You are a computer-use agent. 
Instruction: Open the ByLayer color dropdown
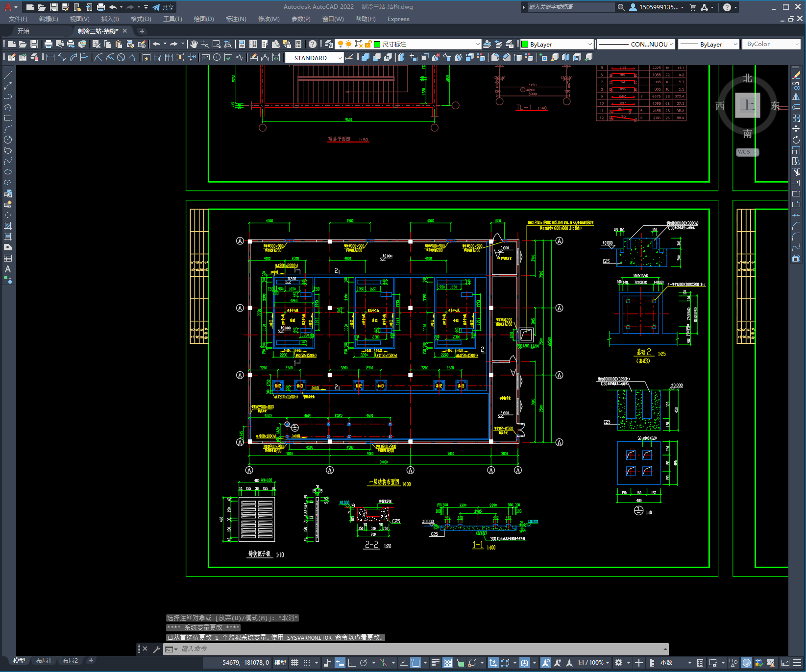557,44
